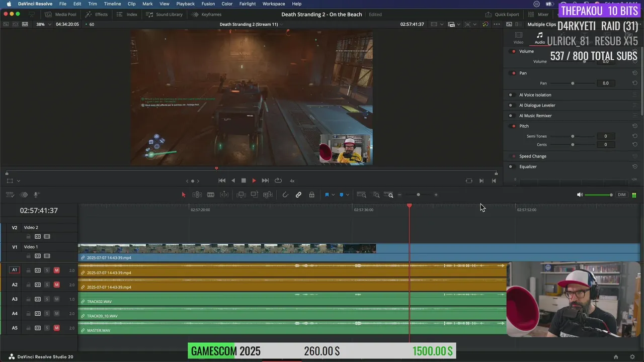Click the Full Extent Zoom icon
Screen dimensions: 644x362
pos(361,195)
